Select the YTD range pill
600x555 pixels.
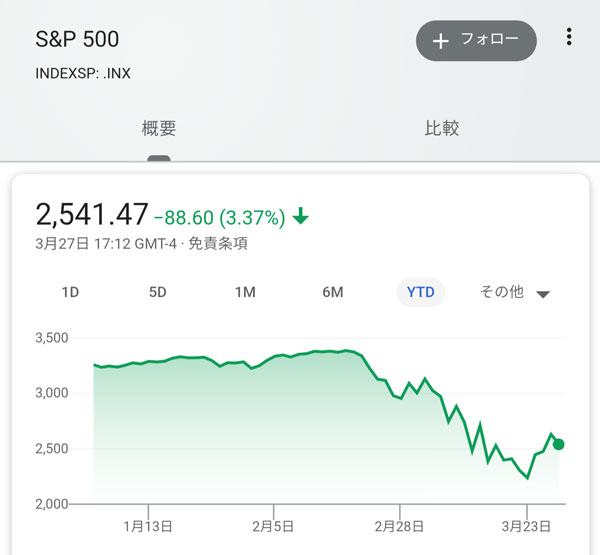(421, 292)
